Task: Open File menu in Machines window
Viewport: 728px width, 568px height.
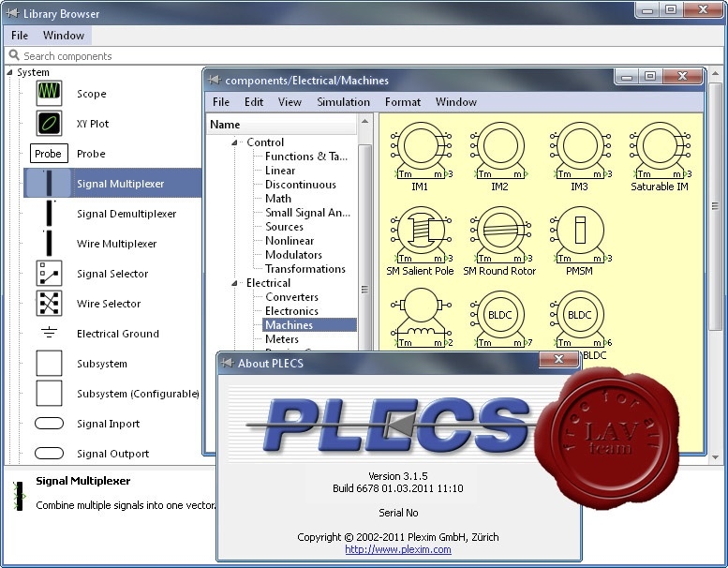Action: [x=221, y=102]
